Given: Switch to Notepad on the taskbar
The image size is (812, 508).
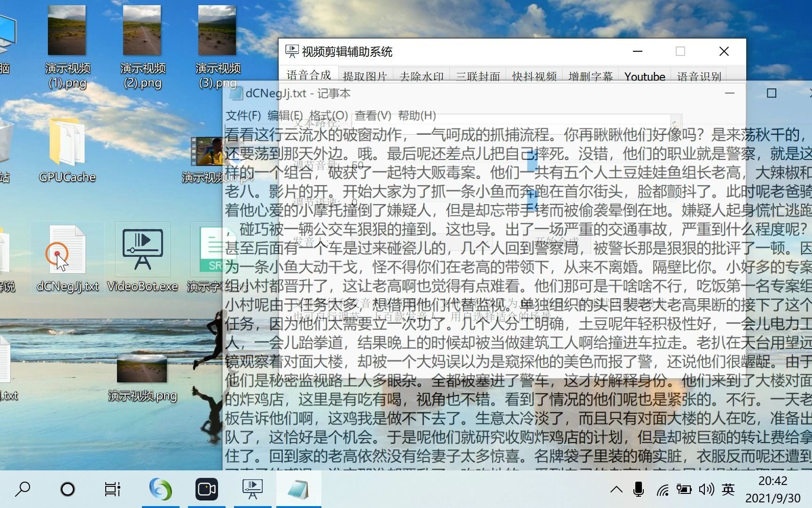Looking at the screenshot, I should [298, 489].
